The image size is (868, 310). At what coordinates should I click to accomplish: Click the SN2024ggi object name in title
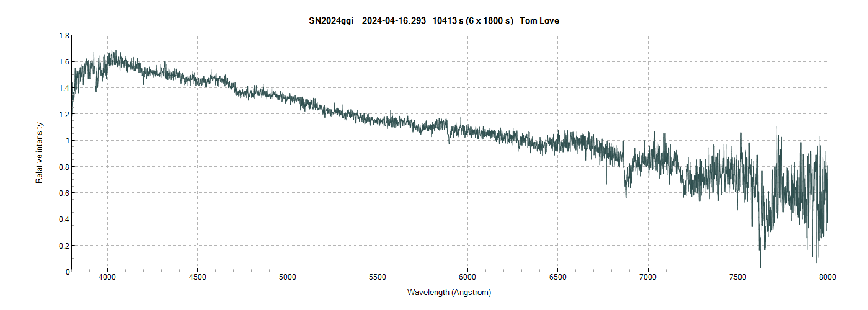coord(330,21)
